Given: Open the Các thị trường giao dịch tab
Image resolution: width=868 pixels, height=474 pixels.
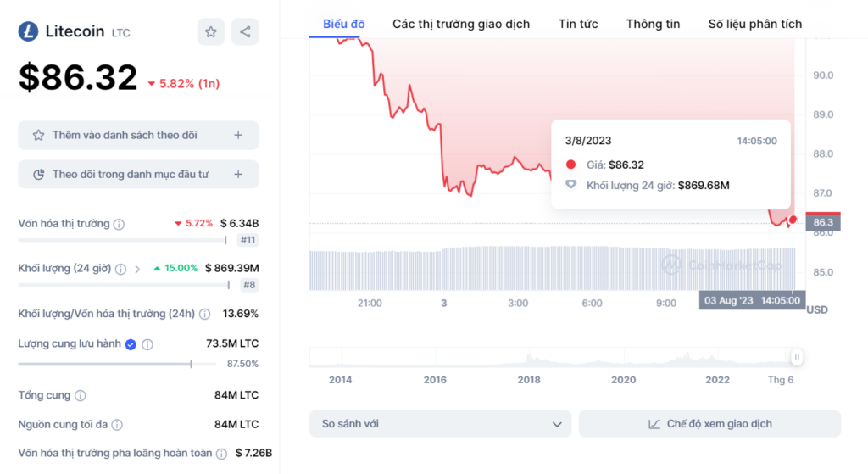Looking at the screenshot, I should [x=461, y=24].
